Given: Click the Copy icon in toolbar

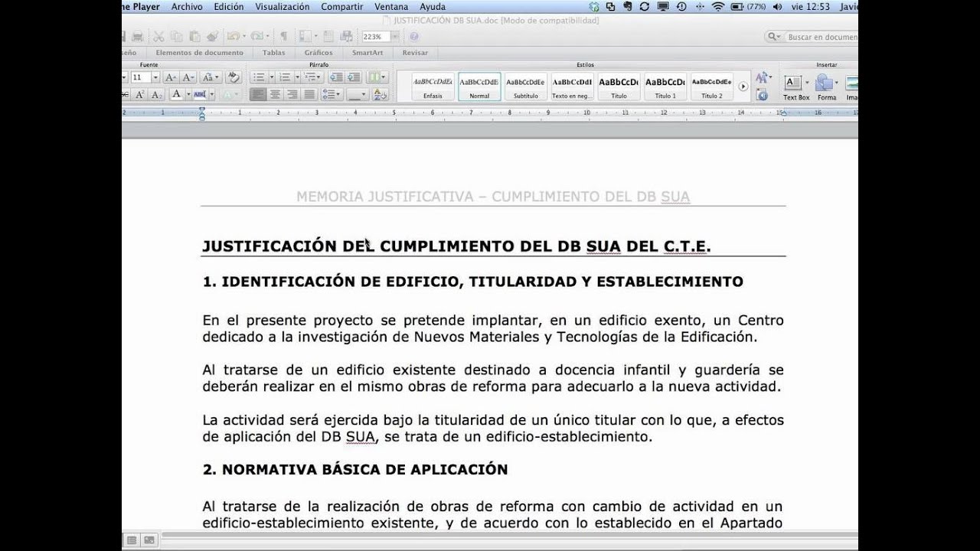Looking at the screenshot, I should coord(176,36).
